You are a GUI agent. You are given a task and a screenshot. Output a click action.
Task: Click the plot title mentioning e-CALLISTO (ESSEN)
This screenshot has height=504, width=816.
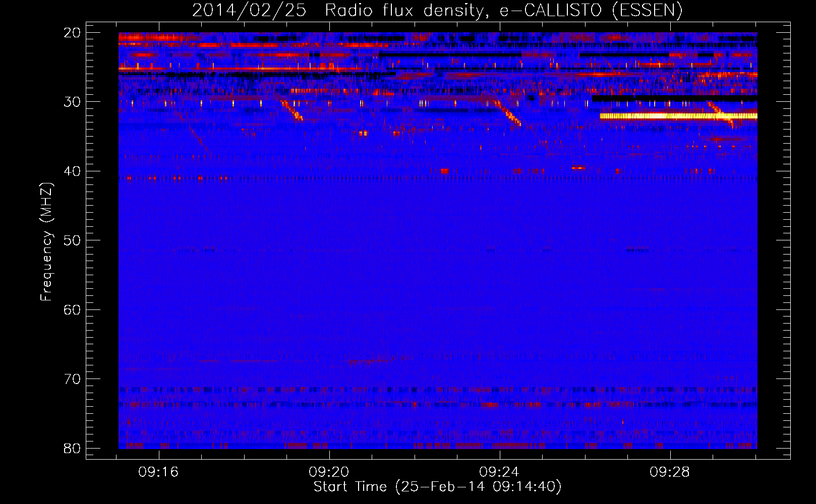click(437, 10)
